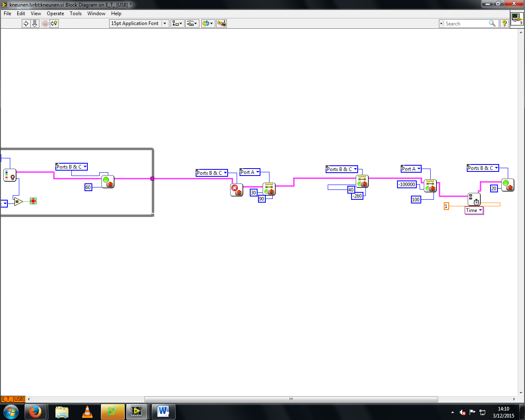Click the Abort Execution stop button
This screenshot has width=525, height=420.
(45, 23)
